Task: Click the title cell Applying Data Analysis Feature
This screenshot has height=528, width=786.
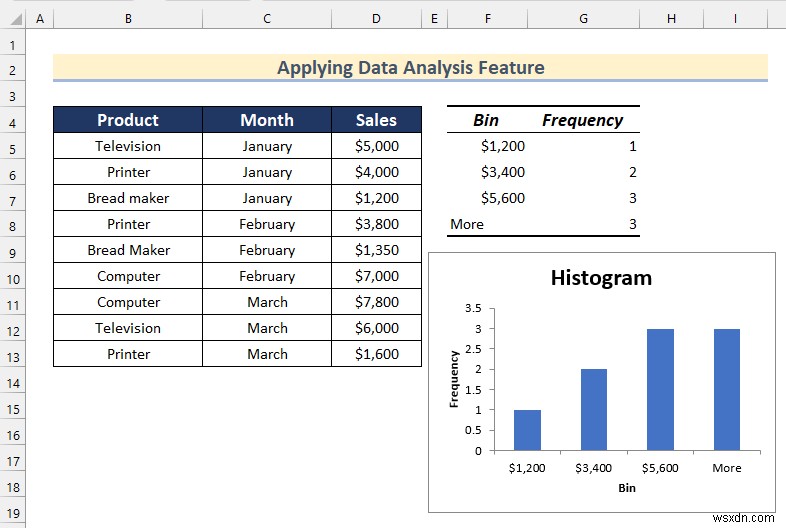Action: pos(411,67)
